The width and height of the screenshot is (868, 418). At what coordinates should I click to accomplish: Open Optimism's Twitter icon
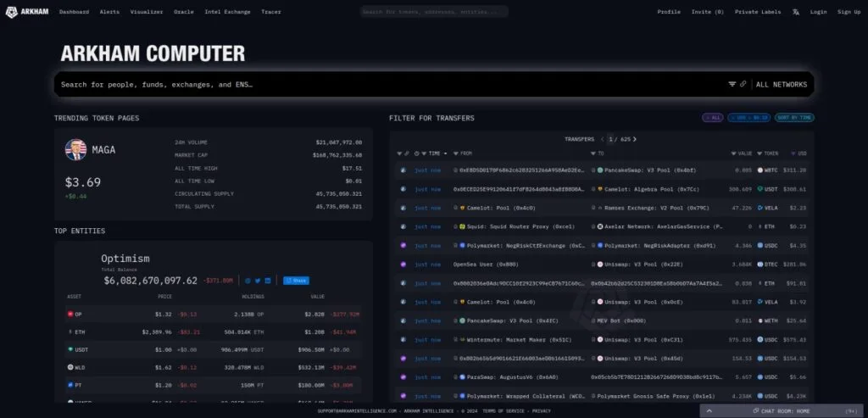click(x=258, y=281)
